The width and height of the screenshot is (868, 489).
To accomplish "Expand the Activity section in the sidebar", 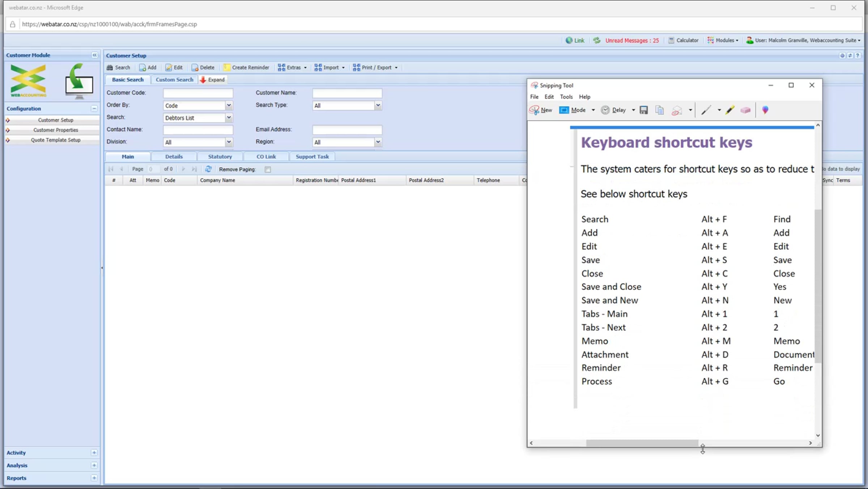I will (94, 453).
